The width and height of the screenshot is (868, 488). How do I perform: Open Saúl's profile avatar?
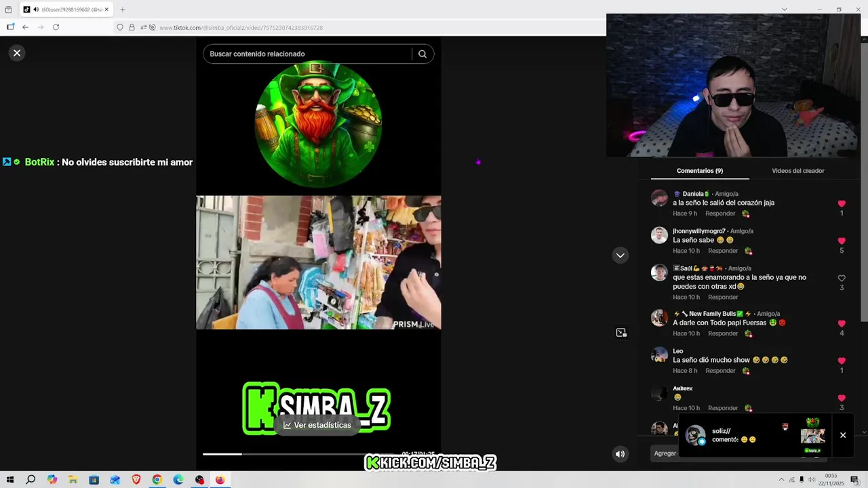(x=659, y=272)
